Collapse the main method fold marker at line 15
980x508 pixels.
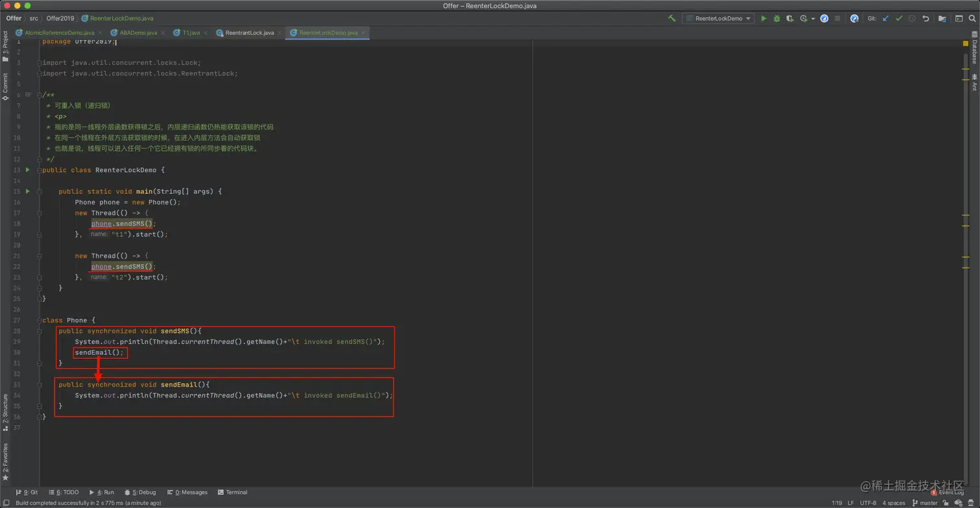coord(40,191)
